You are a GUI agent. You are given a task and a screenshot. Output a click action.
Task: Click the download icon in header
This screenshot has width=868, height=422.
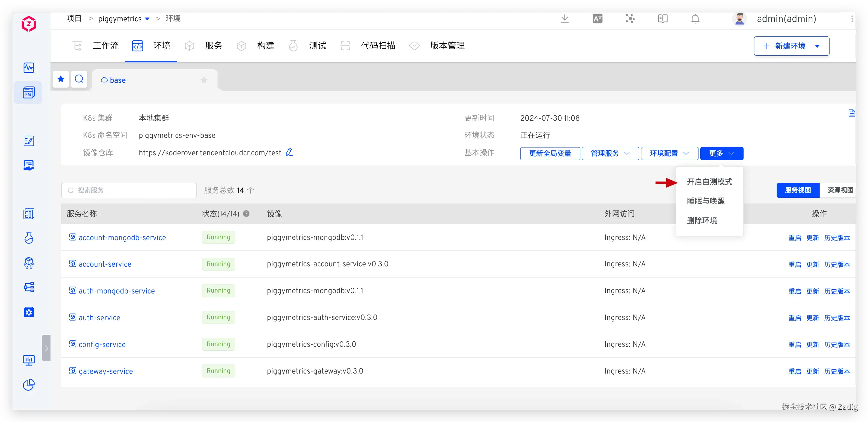pyautogui.click(x=564, y=19)
